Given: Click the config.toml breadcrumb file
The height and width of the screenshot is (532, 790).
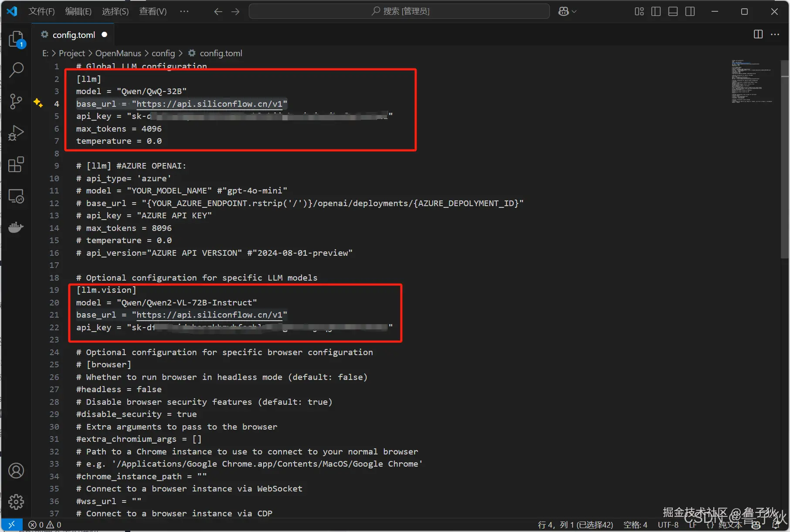Looking at the screenshot, I should pyautogui.click(x=221, y=53).
